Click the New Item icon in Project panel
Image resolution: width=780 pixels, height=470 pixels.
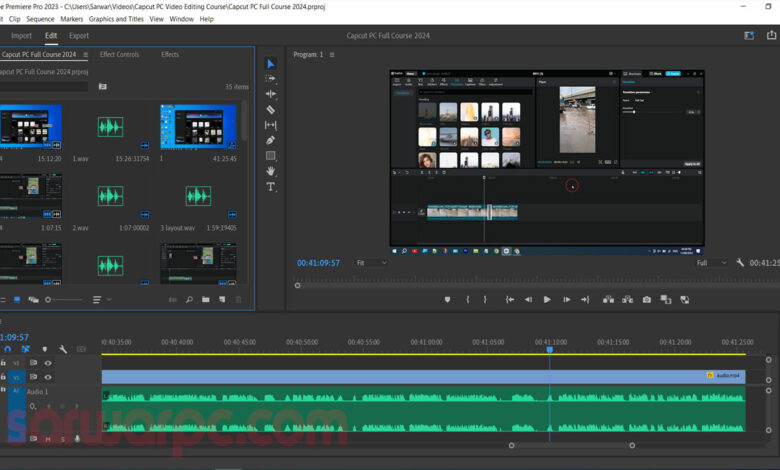click(x=222, y=299)
